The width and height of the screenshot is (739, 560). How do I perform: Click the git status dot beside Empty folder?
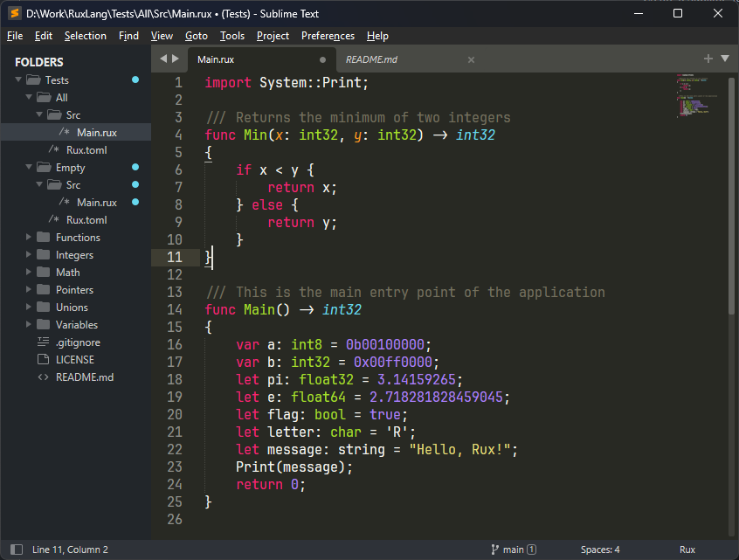point(135,167)
